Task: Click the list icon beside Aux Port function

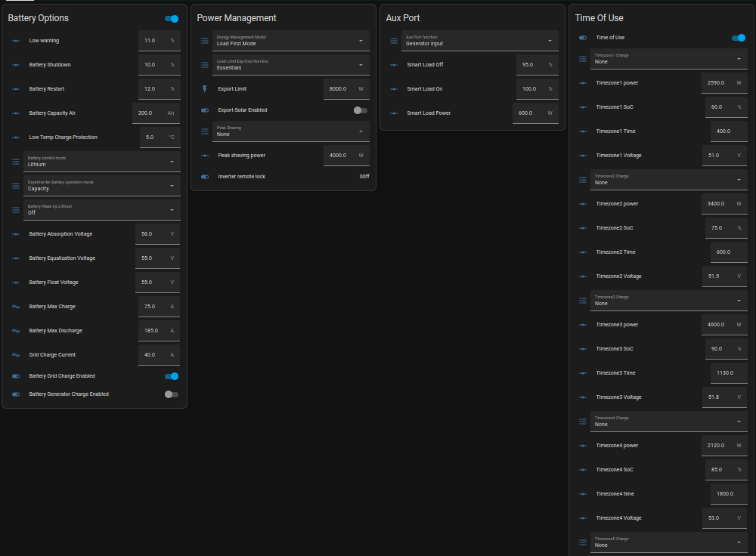Action: click(394, 41)
